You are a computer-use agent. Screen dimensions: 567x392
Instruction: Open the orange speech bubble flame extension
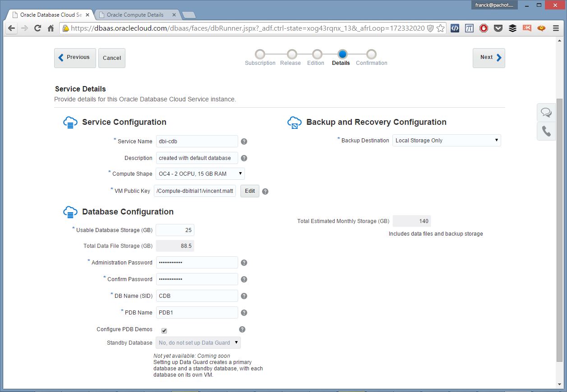coord(541,28)
